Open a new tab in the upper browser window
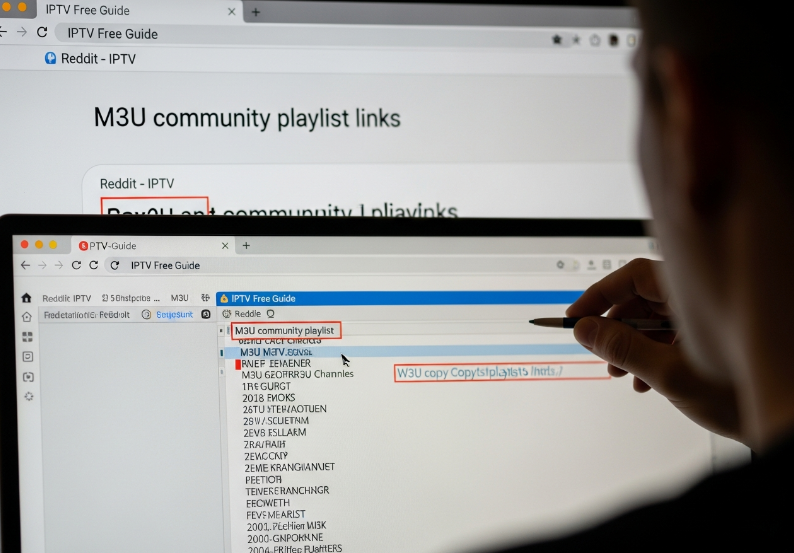The image size is (794, 553). (256, 12)
